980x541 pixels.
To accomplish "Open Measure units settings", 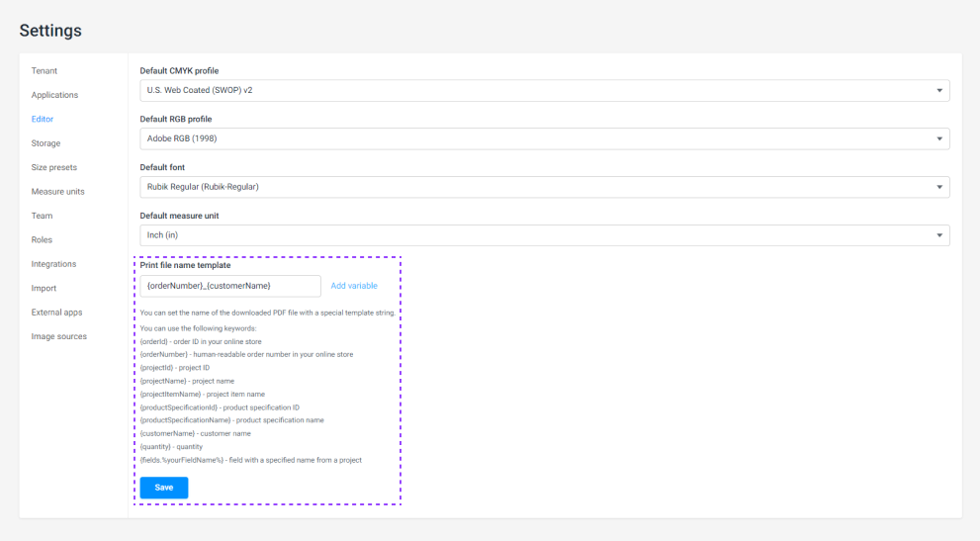I will tap(58, 192).
